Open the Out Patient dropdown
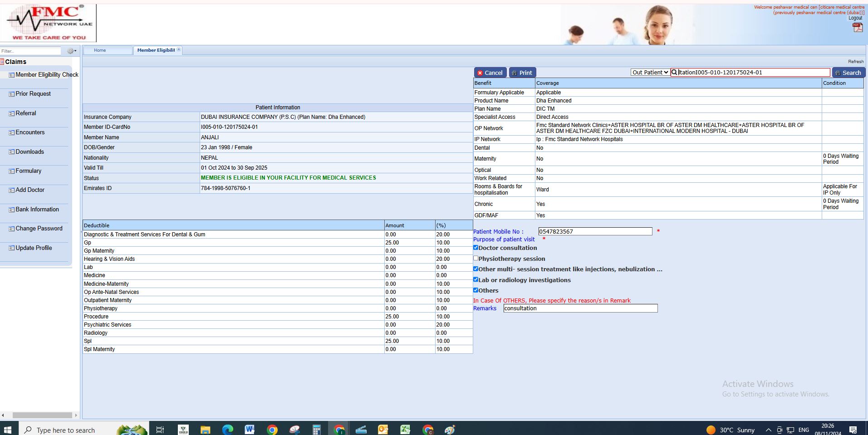 pyautogui.click(x=650, y=73)
